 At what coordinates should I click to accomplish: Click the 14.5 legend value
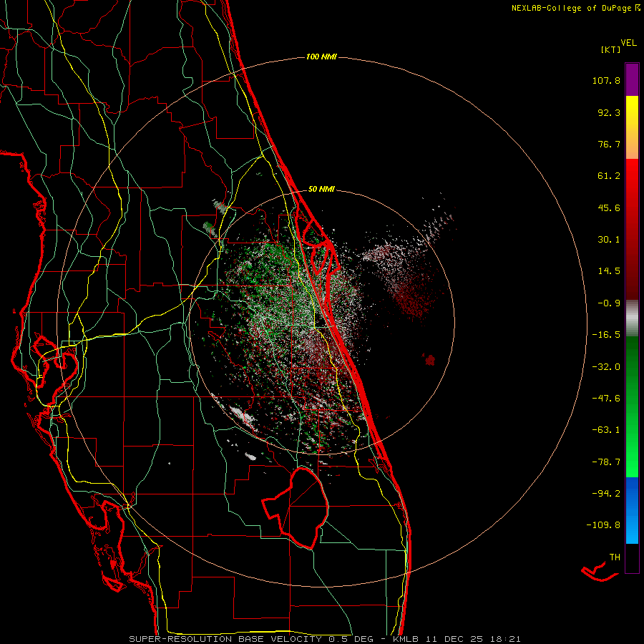click(609, 271)
